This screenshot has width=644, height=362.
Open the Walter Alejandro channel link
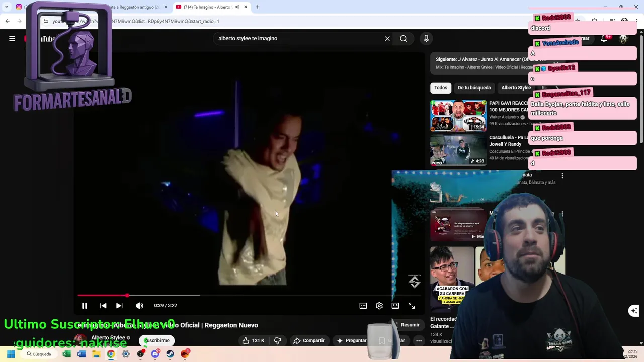pyautogui.click(x=504, y=117)
